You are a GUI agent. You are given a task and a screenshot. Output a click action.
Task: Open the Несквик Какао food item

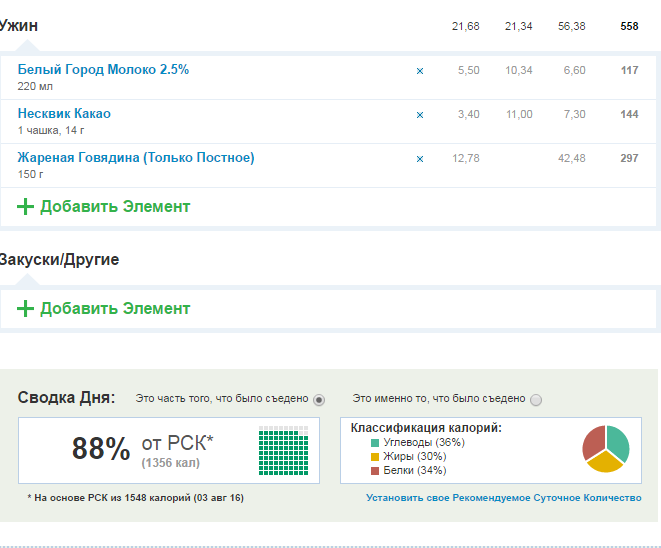(64, 114)
